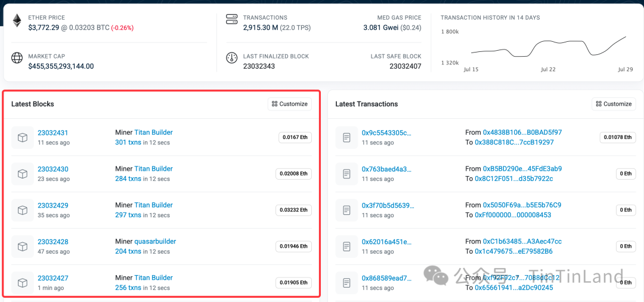Open quasarbuilder miner link
This screenshot has height=302, width=644.
click(155, 241)
